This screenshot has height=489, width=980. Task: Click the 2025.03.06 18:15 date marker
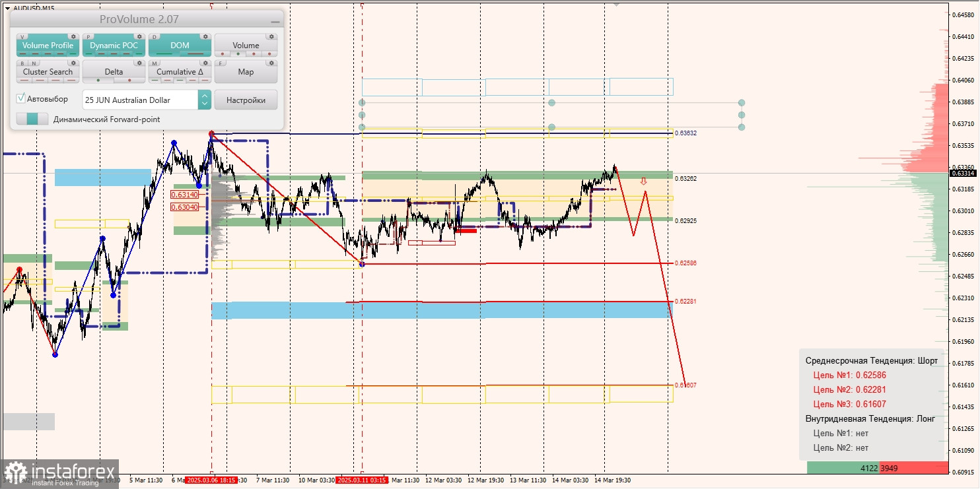(x=210, y=480)
